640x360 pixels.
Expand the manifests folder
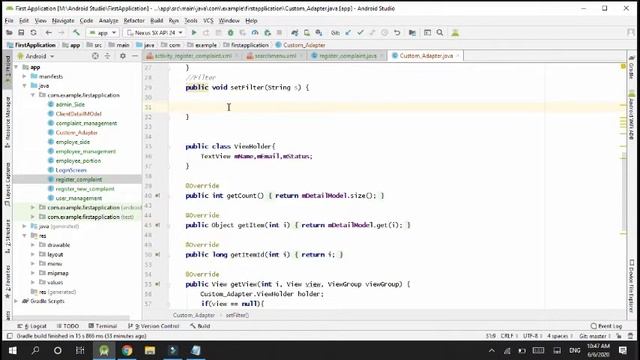(24, 76)
